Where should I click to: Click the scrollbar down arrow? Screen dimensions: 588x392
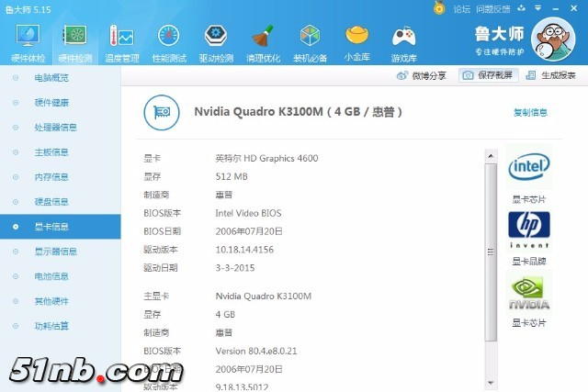coord(491,383)
